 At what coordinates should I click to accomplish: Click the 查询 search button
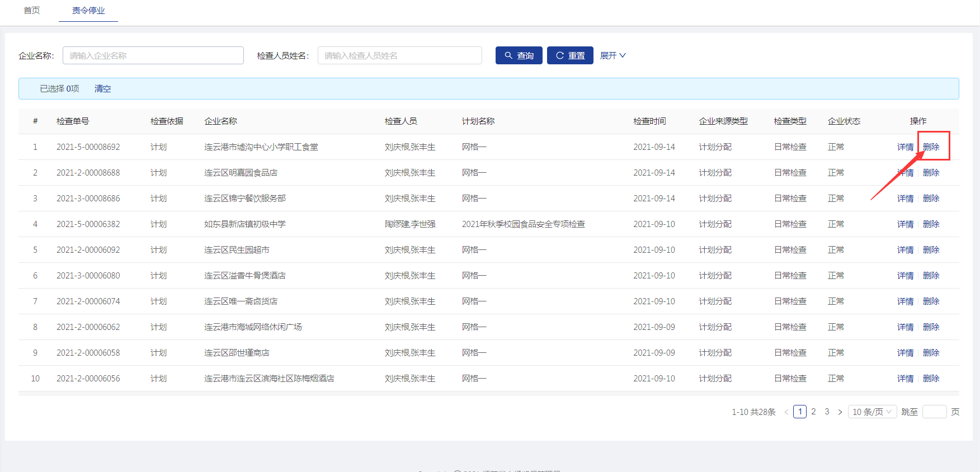coord(519,55)
